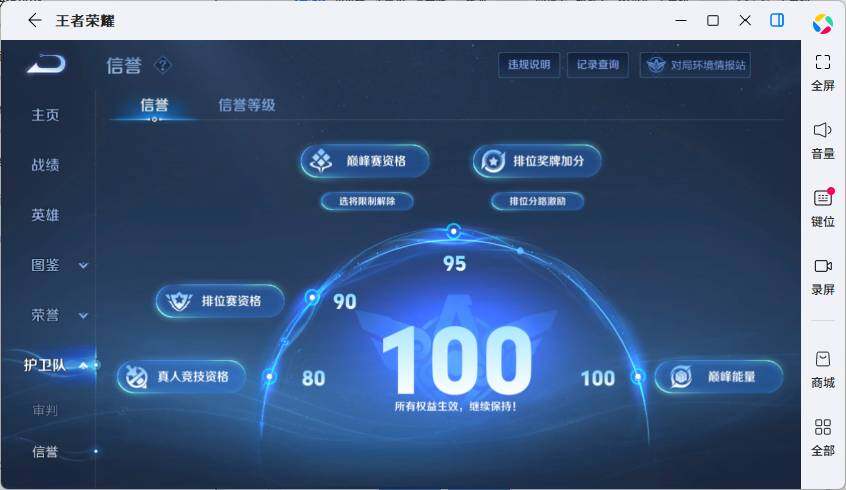The width and height of the screenshot is (846, 490).
Task: Open 战绩 in the sidebar
Action: pyautogui.click(x=45, y=165)
